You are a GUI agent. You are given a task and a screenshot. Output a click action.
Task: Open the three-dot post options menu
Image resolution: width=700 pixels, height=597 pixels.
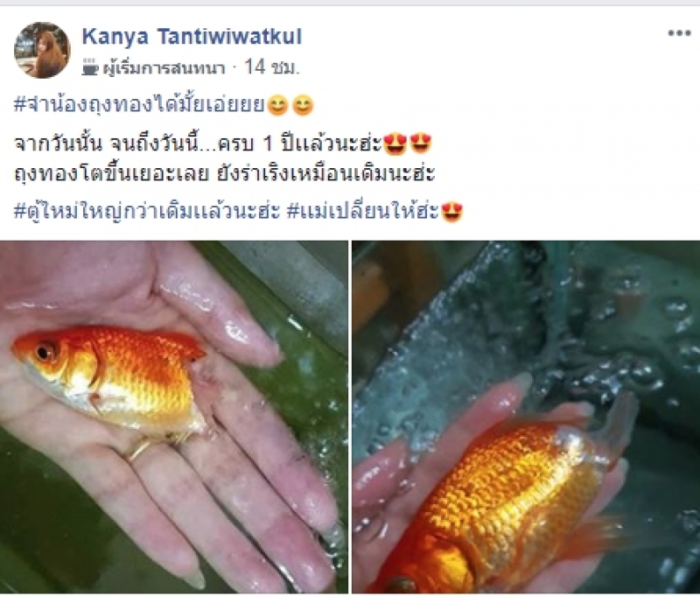click(679, 33)
